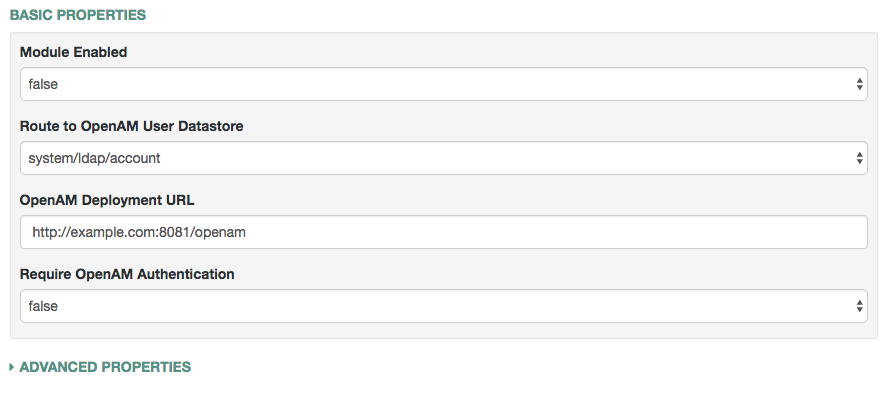Click the false value under Require OpenAM Authentication
The height and width of the screenshot is (395, 885).
(43, 306)
